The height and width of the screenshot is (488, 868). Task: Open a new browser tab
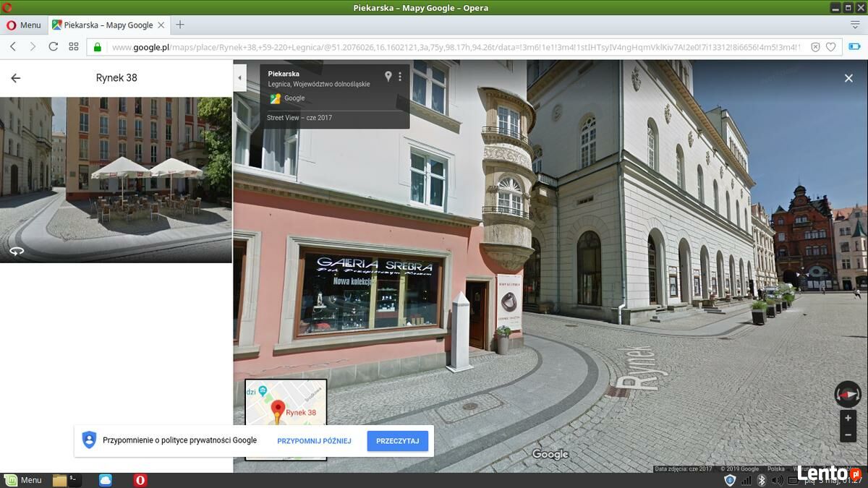(x=180, y=25)
